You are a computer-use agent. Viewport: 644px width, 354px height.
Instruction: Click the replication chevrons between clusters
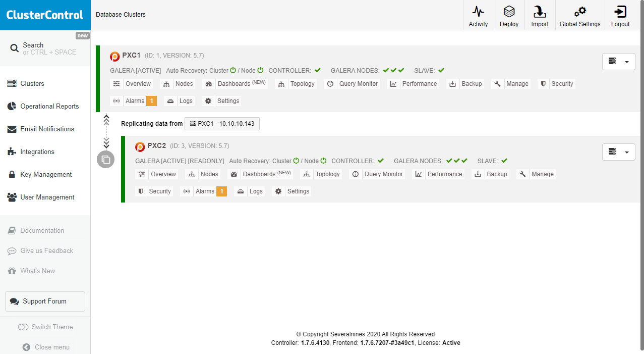(106, 131)
